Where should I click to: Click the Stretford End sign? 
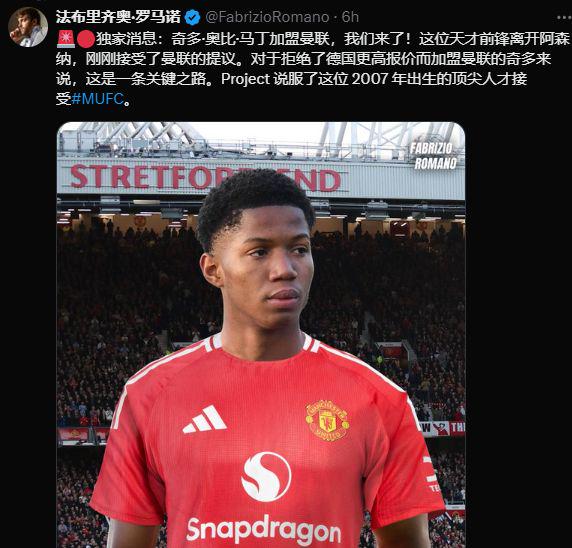[205, 177]
